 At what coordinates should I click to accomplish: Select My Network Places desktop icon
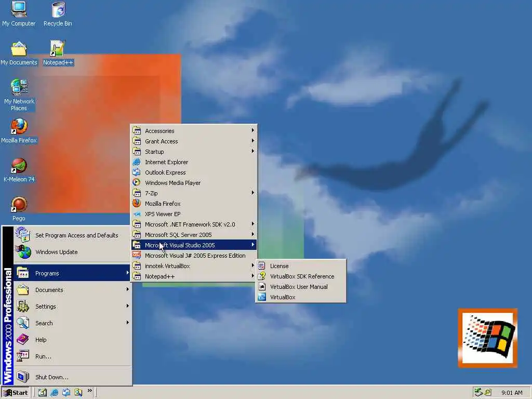point(19,95)
